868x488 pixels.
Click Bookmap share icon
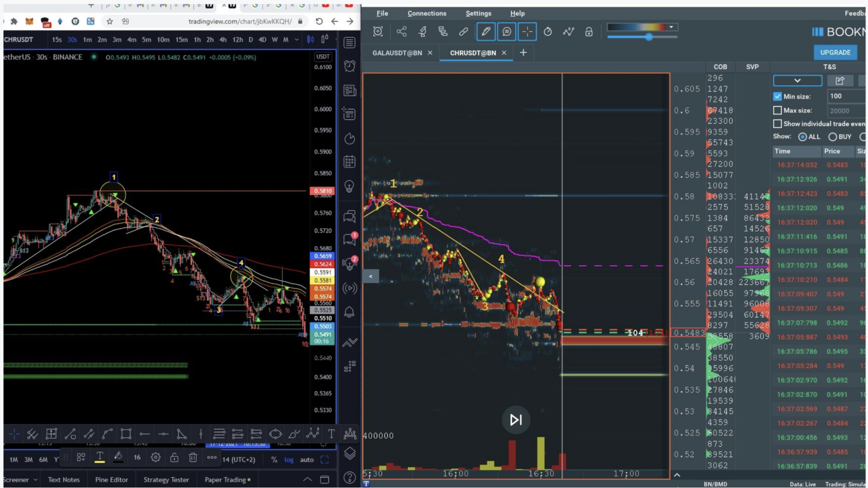(402, 32)
